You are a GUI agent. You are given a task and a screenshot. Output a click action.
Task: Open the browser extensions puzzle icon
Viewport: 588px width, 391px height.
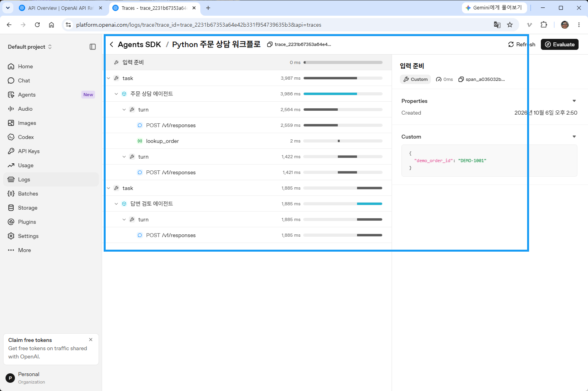[x=544, y=25]
